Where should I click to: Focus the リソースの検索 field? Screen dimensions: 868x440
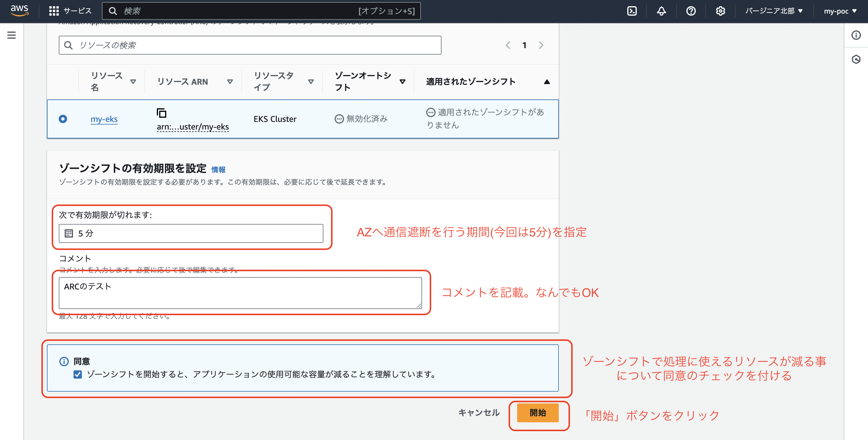[x=250, y=45]
